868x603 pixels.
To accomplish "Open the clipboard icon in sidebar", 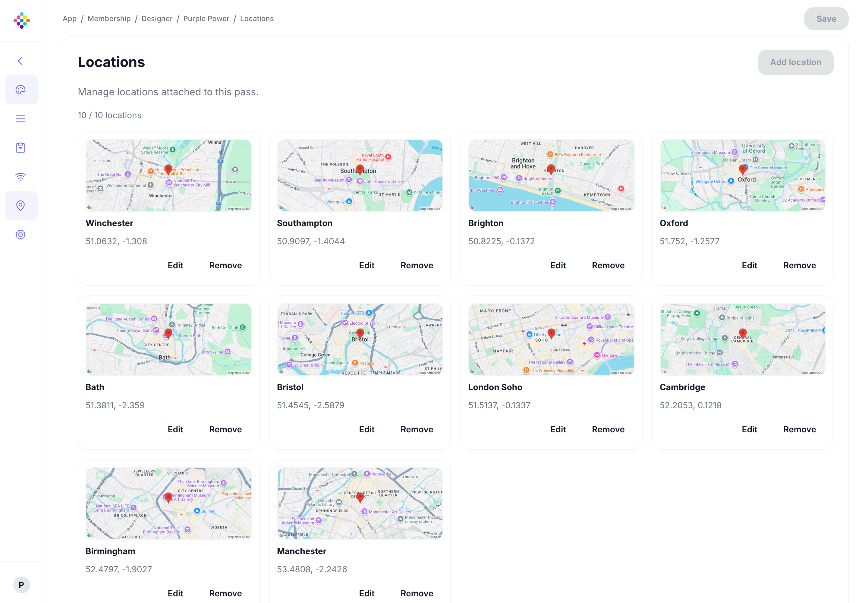I will point(21,148).
